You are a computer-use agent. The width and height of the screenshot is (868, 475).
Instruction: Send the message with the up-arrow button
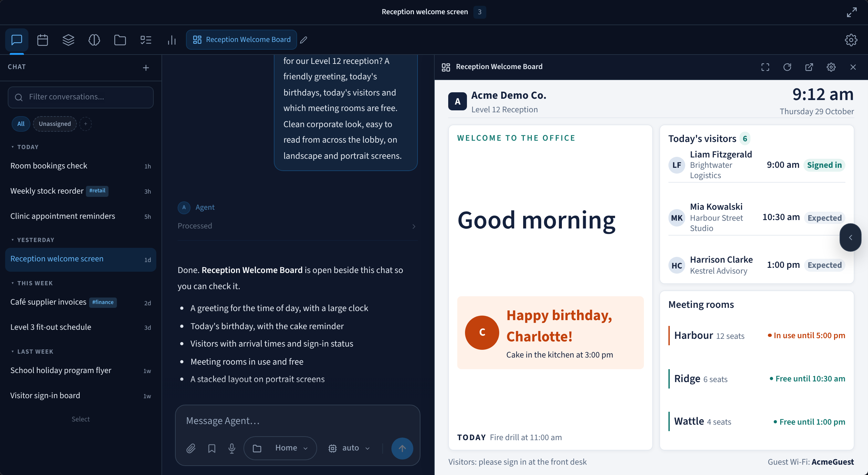coord(402,448)
